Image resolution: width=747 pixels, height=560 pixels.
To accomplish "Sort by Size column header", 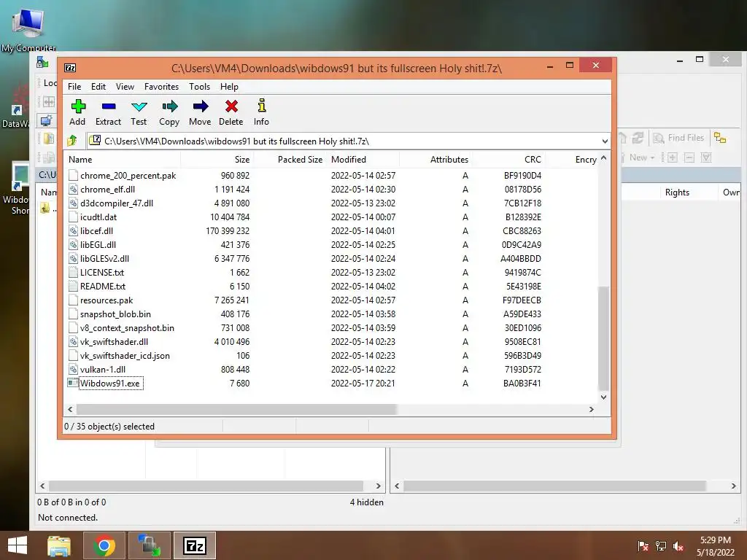I will [217, 160].
